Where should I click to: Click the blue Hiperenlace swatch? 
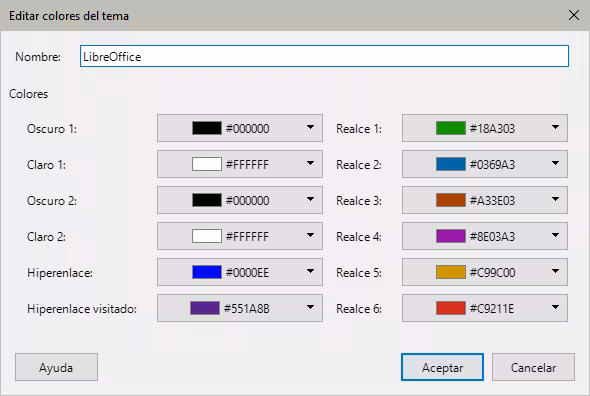point(207,272)
